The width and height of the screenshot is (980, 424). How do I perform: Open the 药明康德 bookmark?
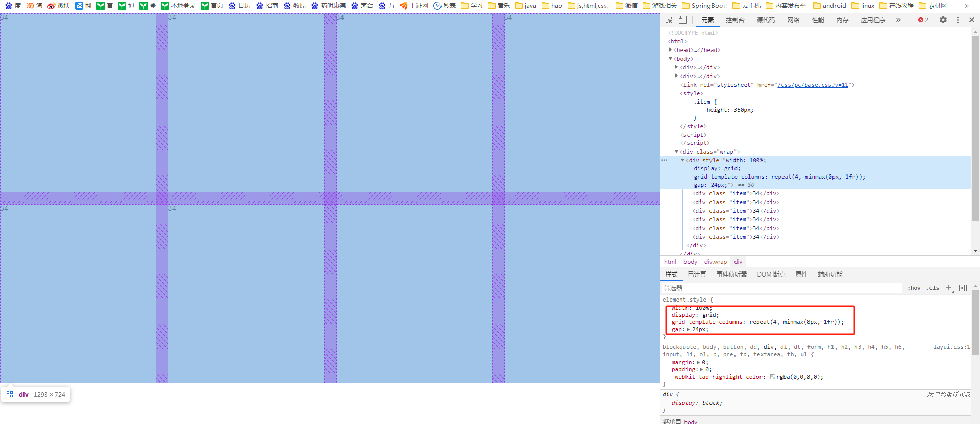coord(328,6)
